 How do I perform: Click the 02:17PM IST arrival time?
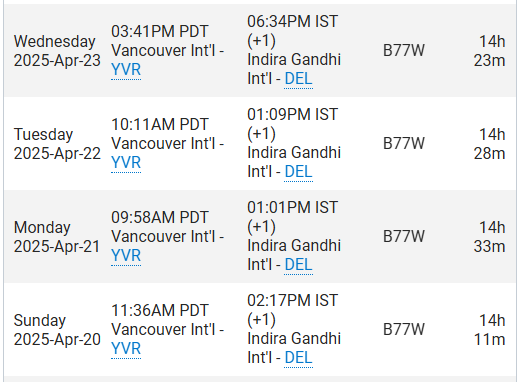tap(293, 301)
